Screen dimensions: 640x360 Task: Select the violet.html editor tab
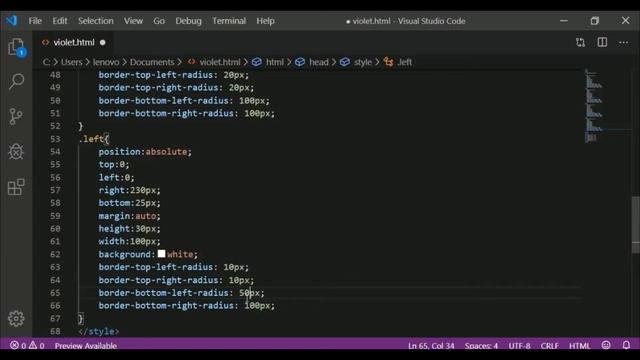tap(74, 42)
